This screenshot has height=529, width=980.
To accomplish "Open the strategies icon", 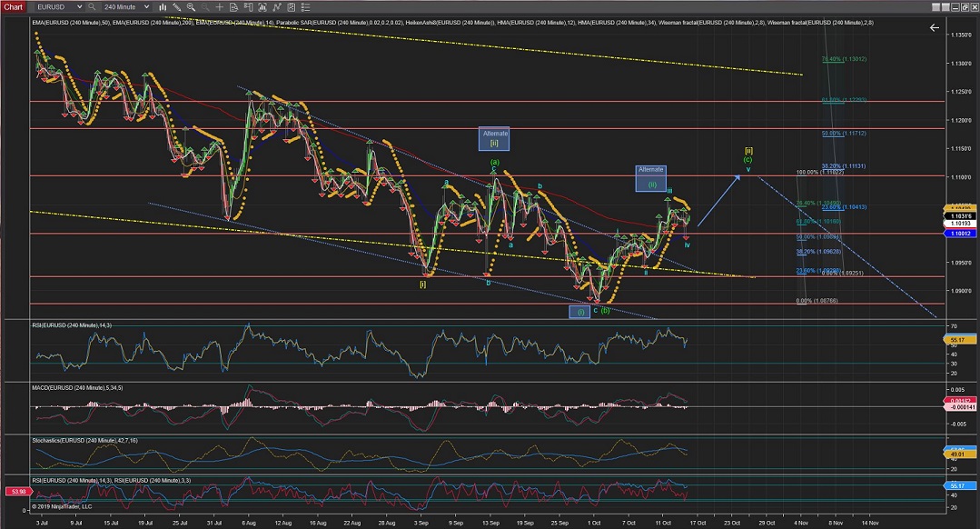I will pyautogui.click(x=292, y=7).
